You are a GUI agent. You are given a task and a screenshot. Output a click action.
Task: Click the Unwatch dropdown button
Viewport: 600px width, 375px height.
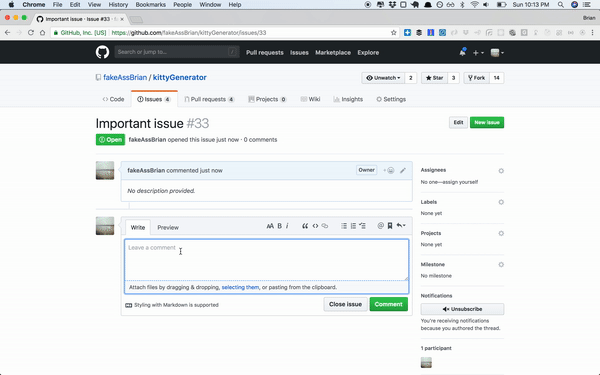(383, 78)
